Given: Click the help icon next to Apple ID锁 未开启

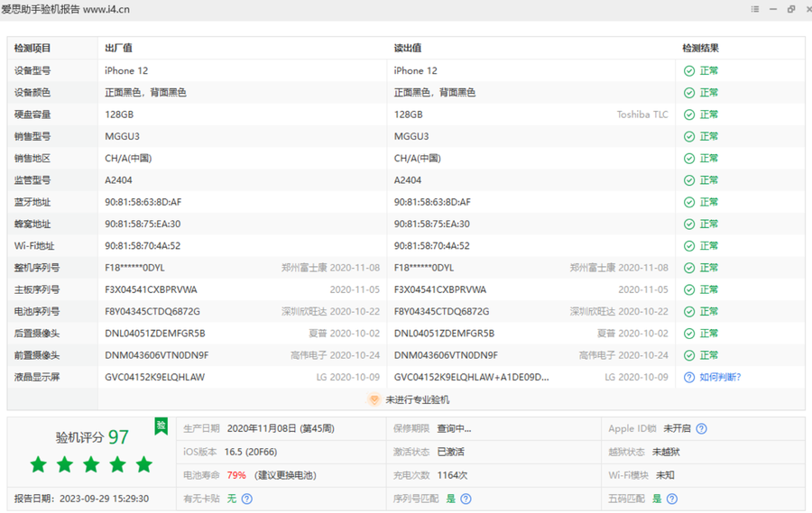Looking at the screenshot, I should pyautogui.click(x=701, y=429).
